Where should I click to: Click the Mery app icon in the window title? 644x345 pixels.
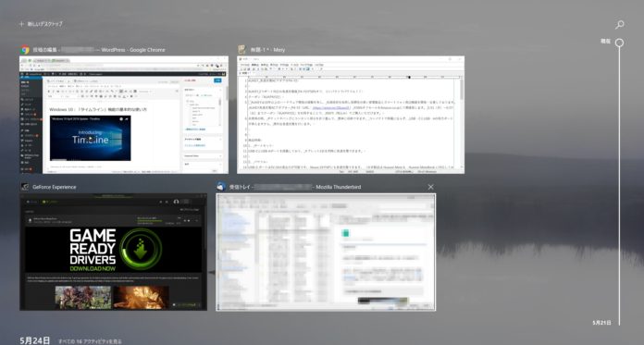(x=241, y=50)
